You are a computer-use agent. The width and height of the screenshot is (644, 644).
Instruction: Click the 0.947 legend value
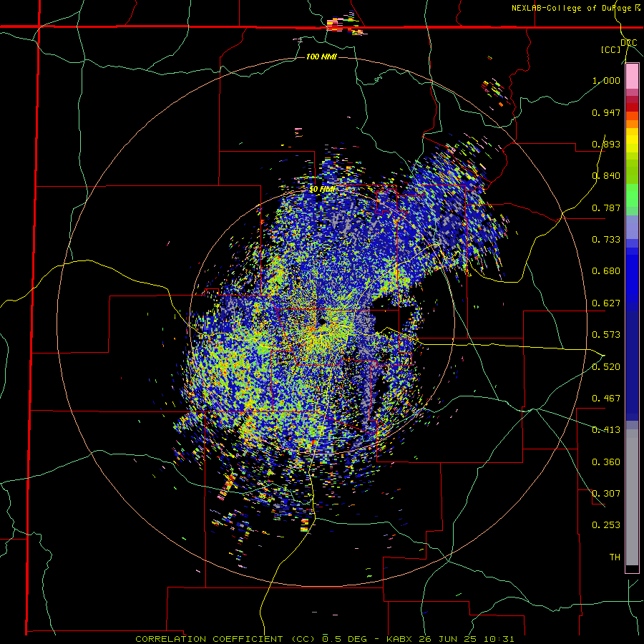tap(606, 112)
